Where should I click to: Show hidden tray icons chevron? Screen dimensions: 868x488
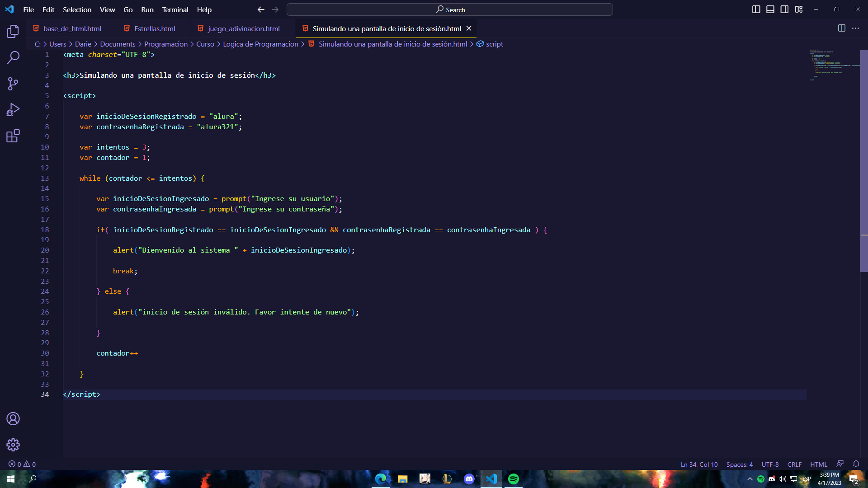click(750, 479)
